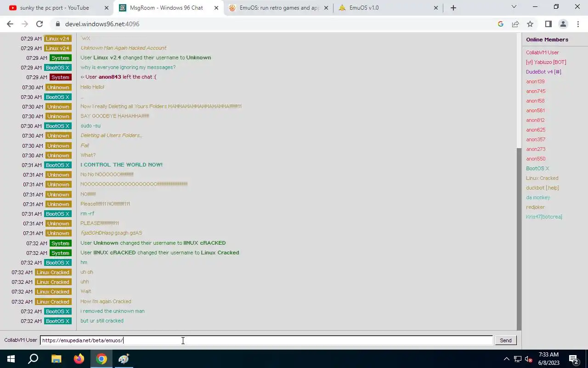Select duckbot [.help] in member list
The height and width of the screenshot is (368, 588).
[x=543, y=188]
